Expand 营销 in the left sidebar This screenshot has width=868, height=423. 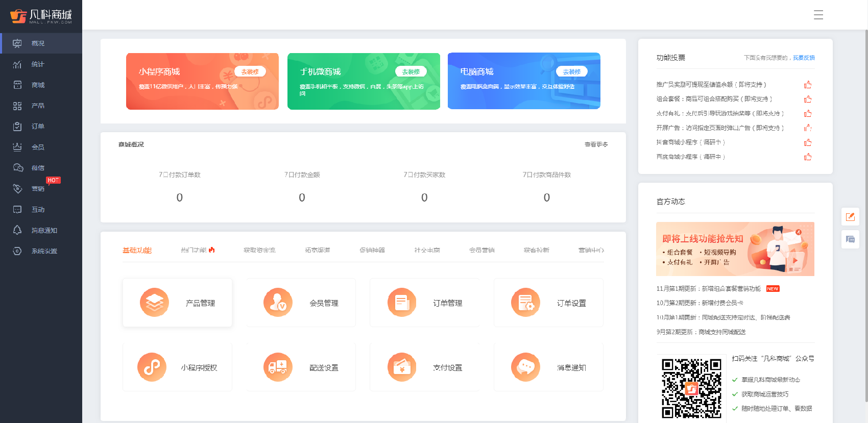pos(38,189)
